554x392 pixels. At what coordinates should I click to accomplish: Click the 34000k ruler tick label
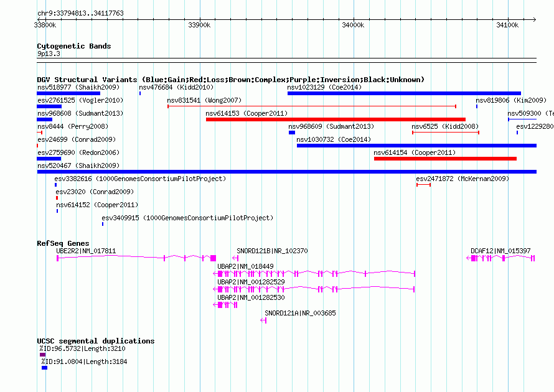[x=353, y=25]
